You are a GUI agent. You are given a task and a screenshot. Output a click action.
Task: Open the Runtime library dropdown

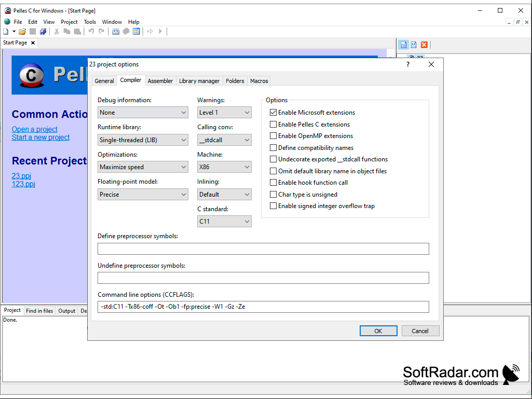click(x=143, y=140)
